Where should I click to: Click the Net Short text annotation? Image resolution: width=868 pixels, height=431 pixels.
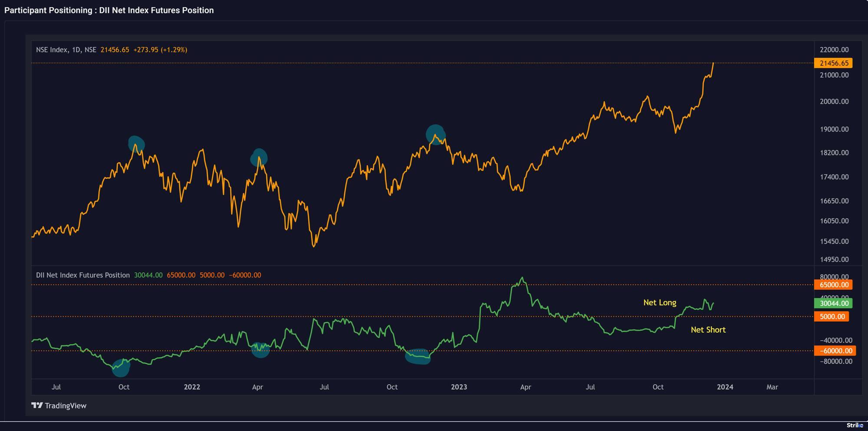[x=708, y=330]
